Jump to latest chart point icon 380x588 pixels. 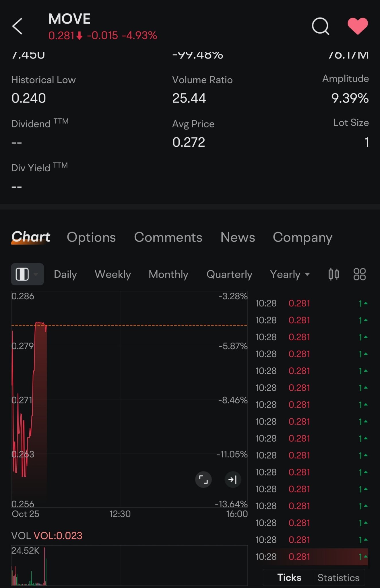pyautogui.click(x=233, y=480)
